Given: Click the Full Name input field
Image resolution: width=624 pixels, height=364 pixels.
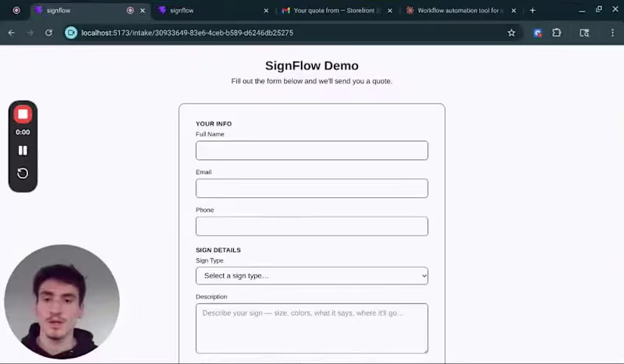Looking at the screenshot, I should tap(311, 150).
